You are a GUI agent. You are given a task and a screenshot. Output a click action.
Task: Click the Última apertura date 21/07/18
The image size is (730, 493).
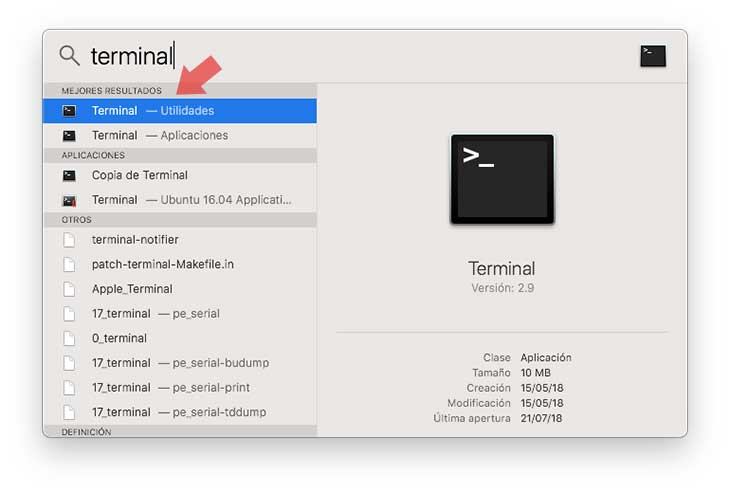click(541, 419)
